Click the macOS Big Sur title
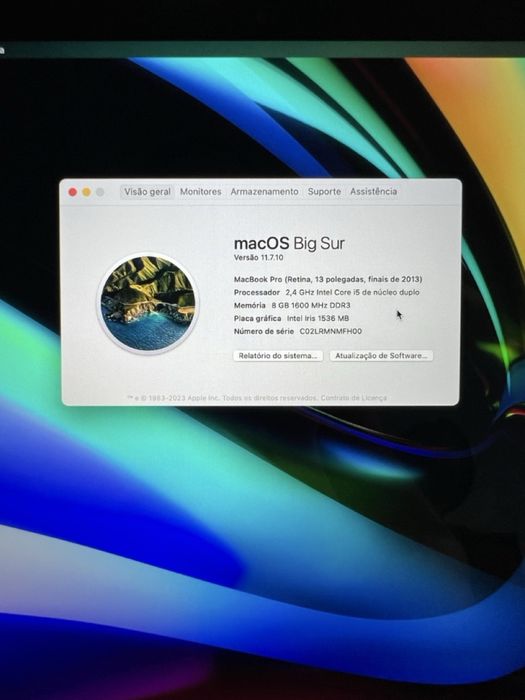 [289, 243]
